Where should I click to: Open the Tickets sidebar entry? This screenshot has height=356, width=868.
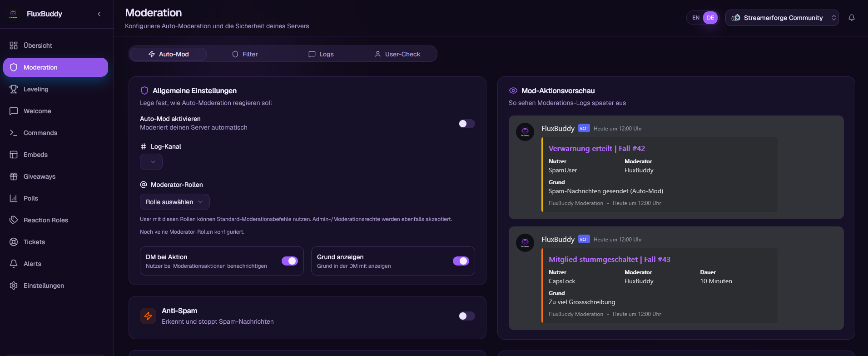[55, 242]
